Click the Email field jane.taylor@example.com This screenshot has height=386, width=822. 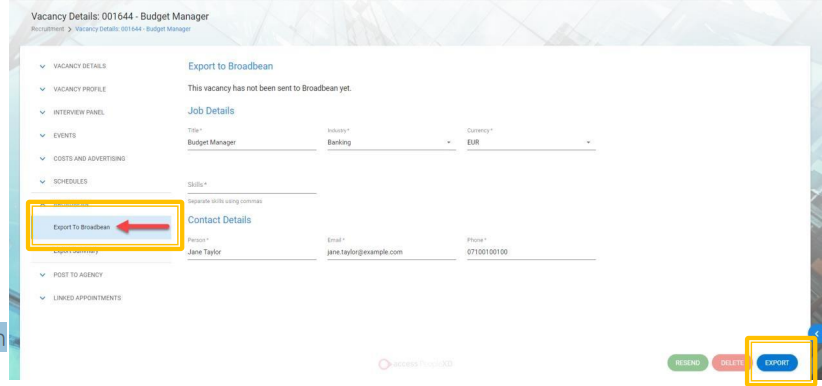391,252
